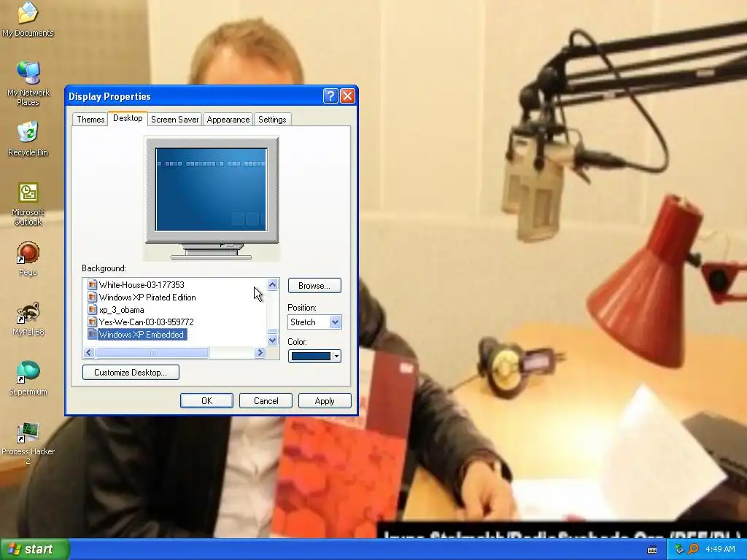The height and width of the screenshot is (560, 747).
Task: Click the file icon beside Windows XP Pirated Edition
Action: pos(93,297)
